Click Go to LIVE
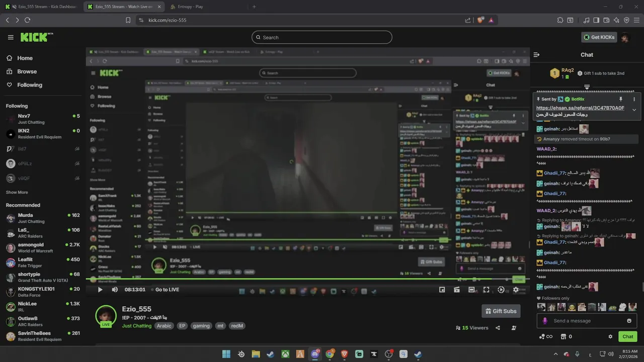This screenshot has width=644, height=362. pos(167,290)
